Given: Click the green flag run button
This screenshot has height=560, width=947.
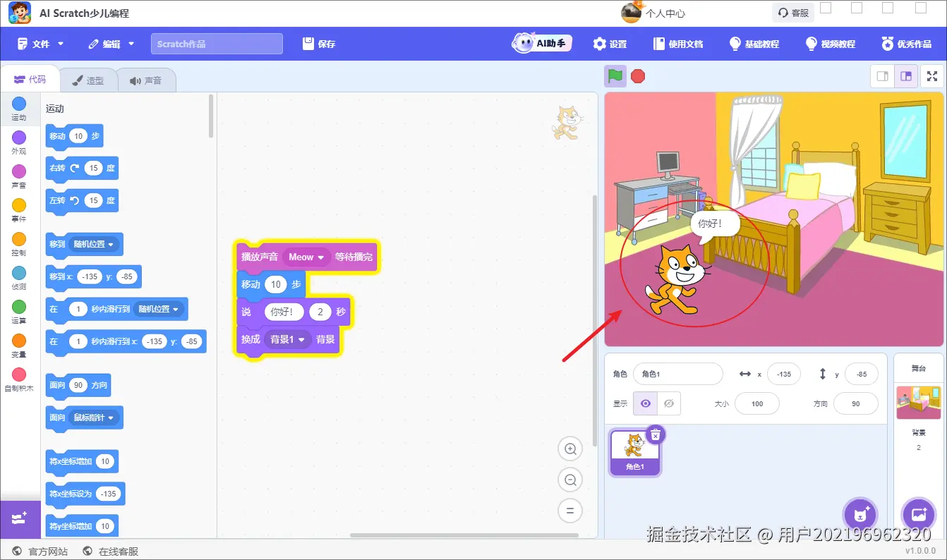Looking at the screenshot, I should coord(615,76).
